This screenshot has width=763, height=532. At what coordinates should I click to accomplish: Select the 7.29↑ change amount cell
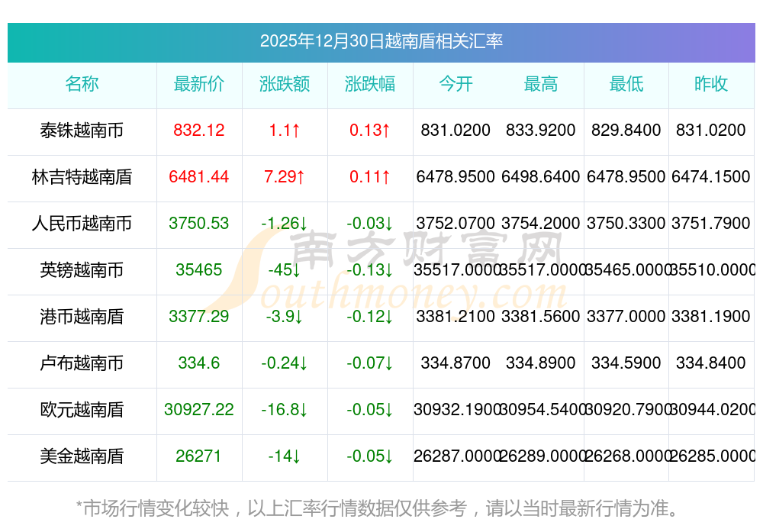click(285, 177)
